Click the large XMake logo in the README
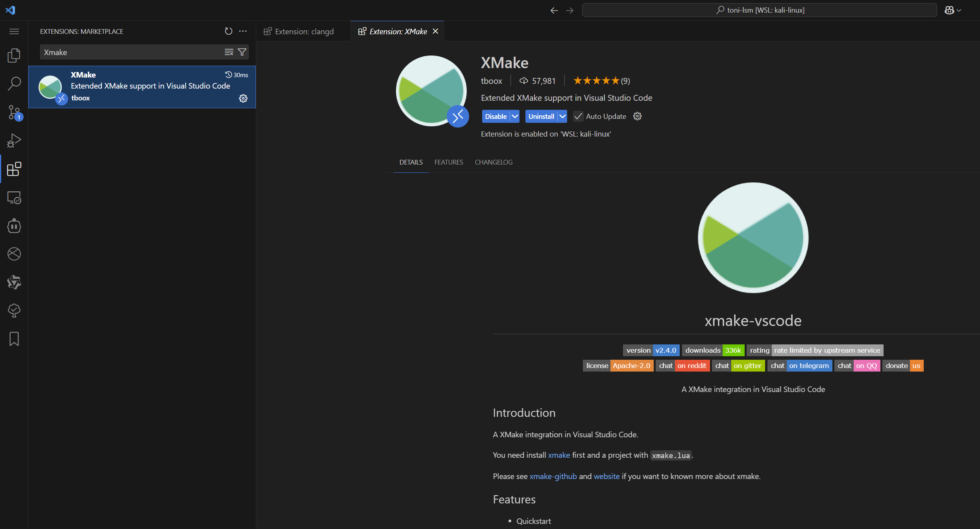 (x=753, y=238)
